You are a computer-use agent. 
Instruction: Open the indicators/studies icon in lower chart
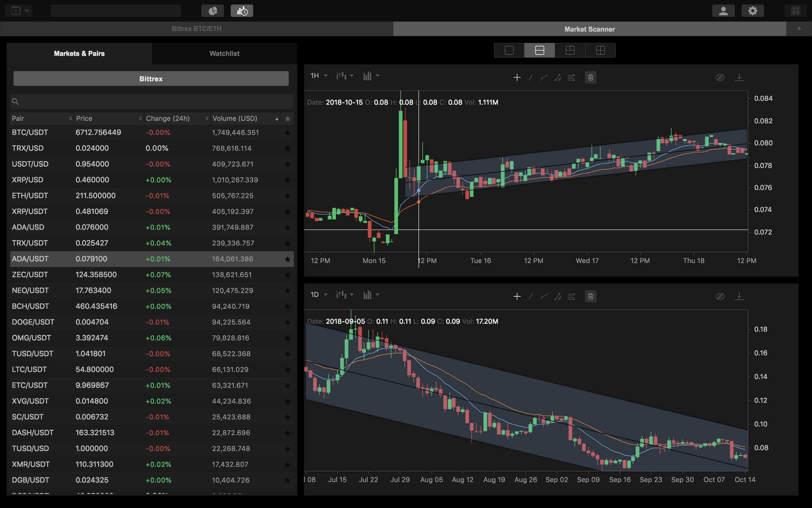click(571, 296)
